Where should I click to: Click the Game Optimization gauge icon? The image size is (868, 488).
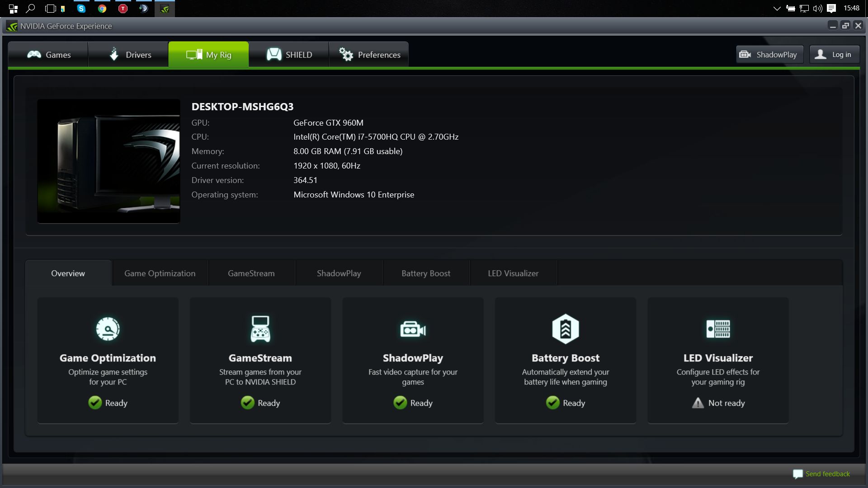[108, 329]
